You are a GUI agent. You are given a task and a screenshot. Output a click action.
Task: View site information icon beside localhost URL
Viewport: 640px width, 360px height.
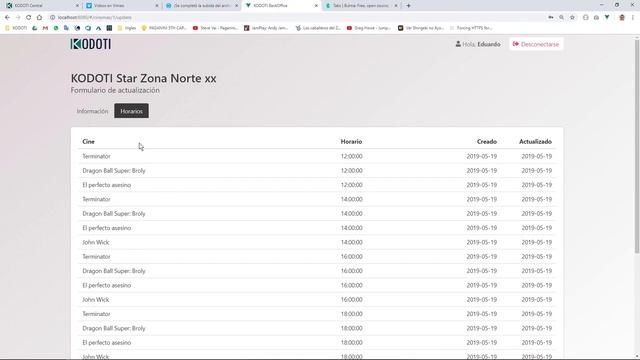[52, 18]
